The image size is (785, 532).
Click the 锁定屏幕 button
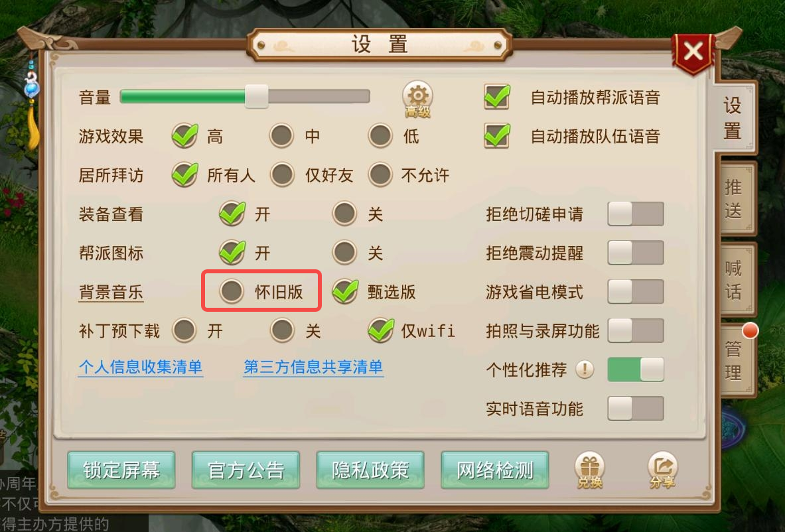(x=121, y=470)
